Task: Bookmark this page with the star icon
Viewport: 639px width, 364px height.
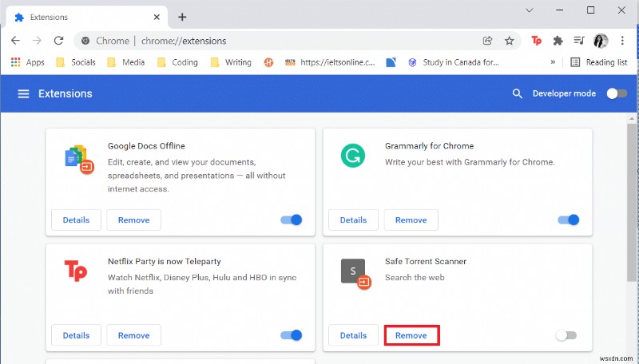Action: pos(510,40)
